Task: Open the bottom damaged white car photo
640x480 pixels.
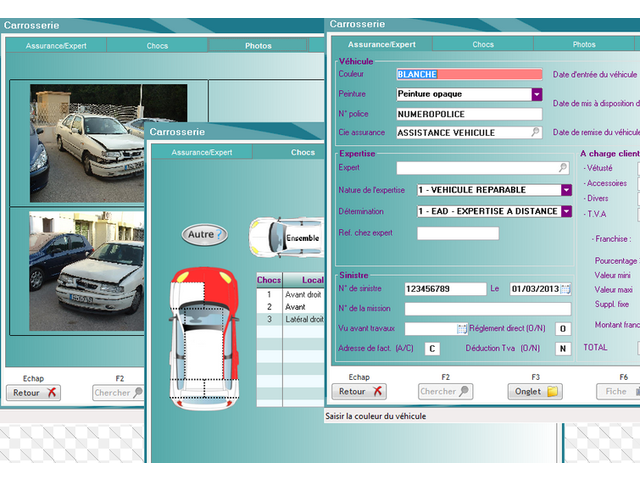Action: pos(87,271)
